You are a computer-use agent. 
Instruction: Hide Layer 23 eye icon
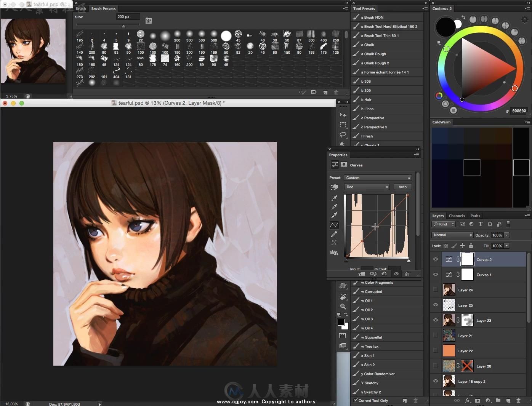(436, 320)
